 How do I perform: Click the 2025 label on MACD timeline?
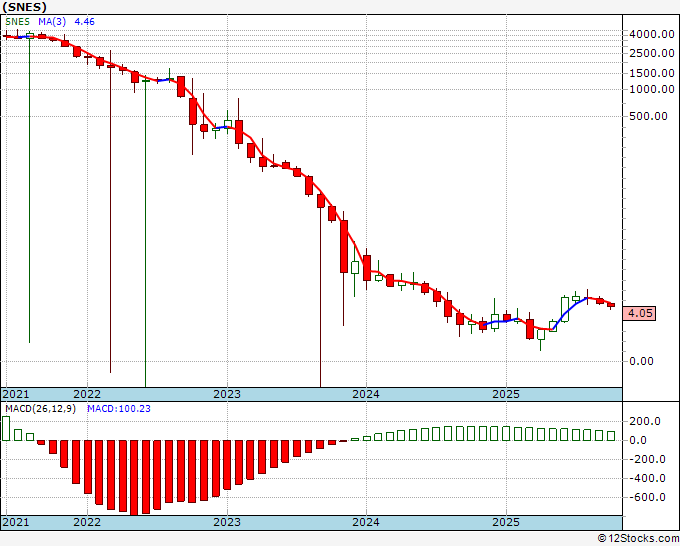506,522
